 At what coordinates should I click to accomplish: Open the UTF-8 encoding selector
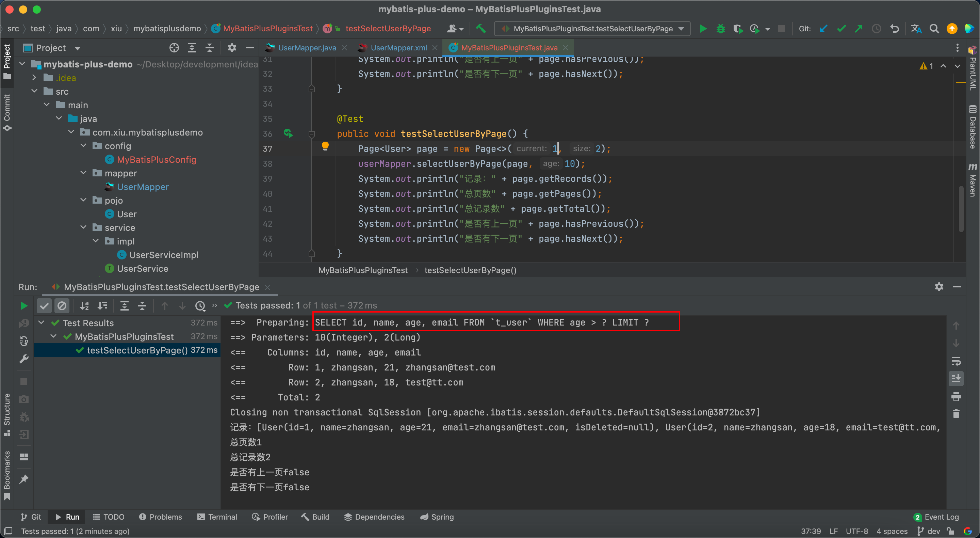click(857, 531)
